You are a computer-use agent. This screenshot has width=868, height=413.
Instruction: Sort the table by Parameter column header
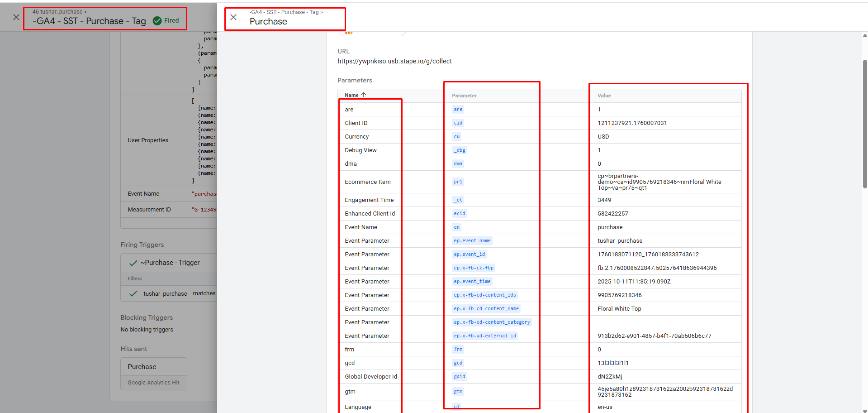click(464, 96)
